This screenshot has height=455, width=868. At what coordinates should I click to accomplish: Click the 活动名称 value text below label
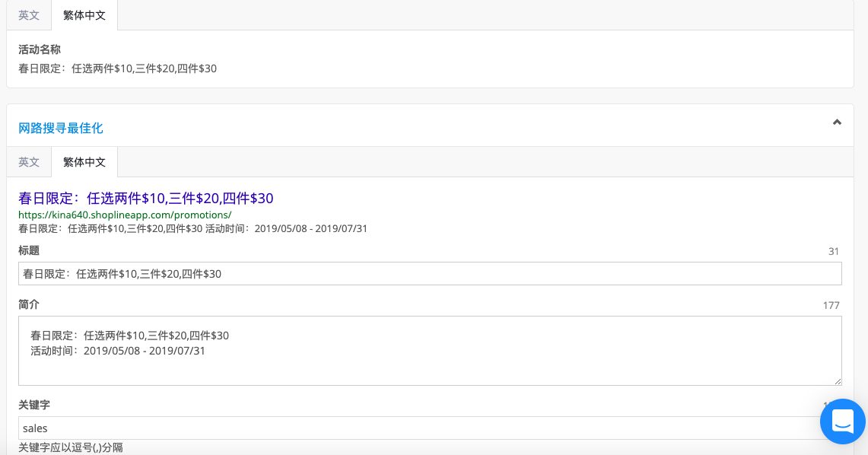tap(117, 68)
